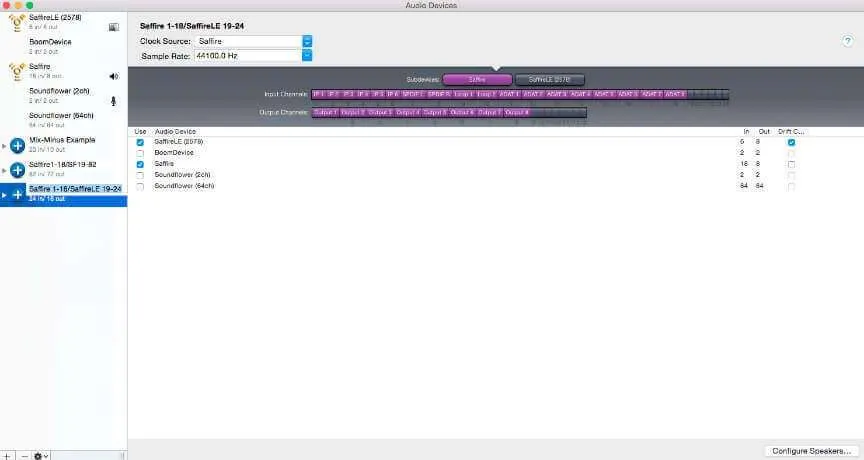Click the speaker output icon on Saffire row
Viewport: 864px width, 460px height.
tap(114, 76)
